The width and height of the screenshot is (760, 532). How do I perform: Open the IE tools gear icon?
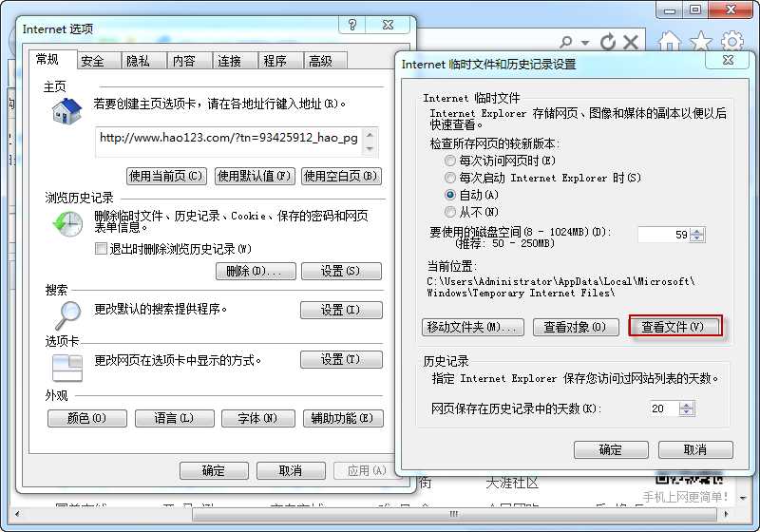point(731,41)
